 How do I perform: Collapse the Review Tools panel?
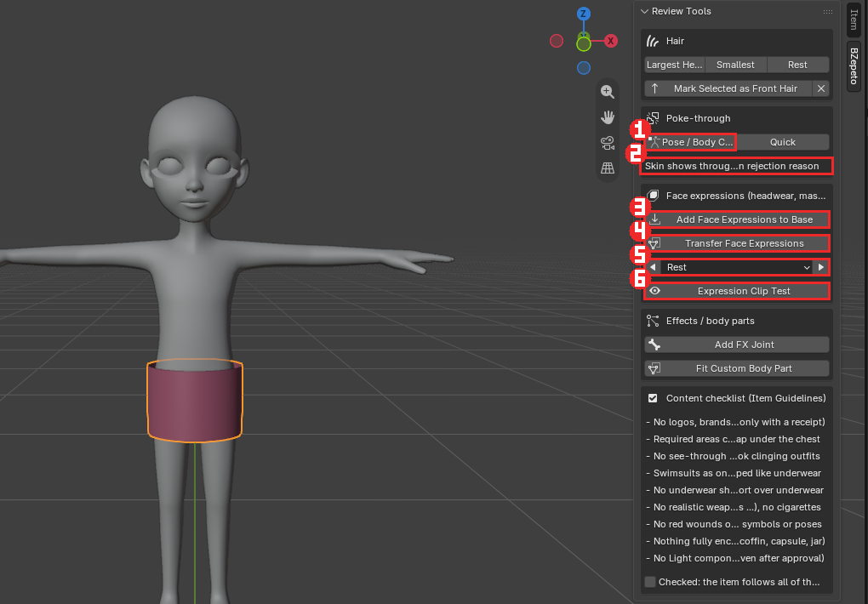644,11
